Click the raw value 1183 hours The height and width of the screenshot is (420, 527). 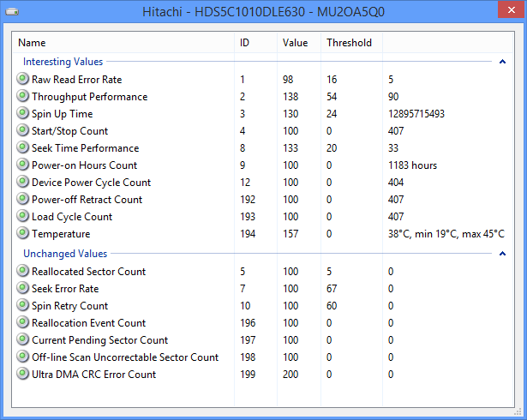pos(412,165)
